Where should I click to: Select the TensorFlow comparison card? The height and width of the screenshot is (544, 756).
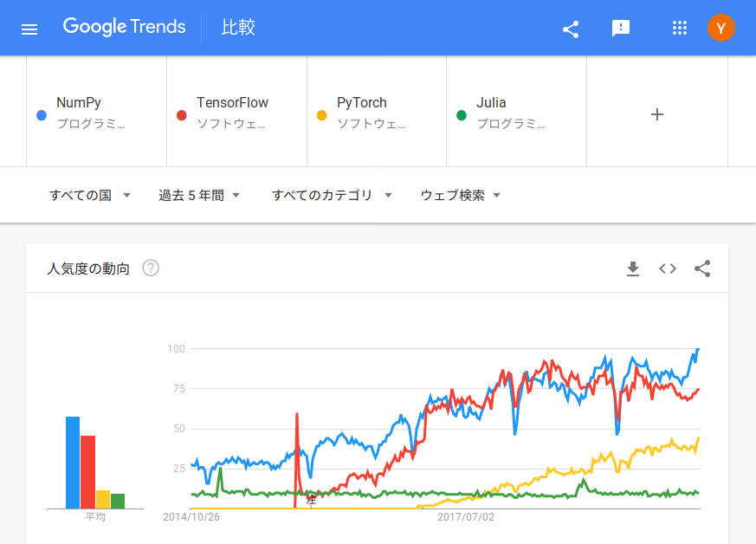(236, 111)
